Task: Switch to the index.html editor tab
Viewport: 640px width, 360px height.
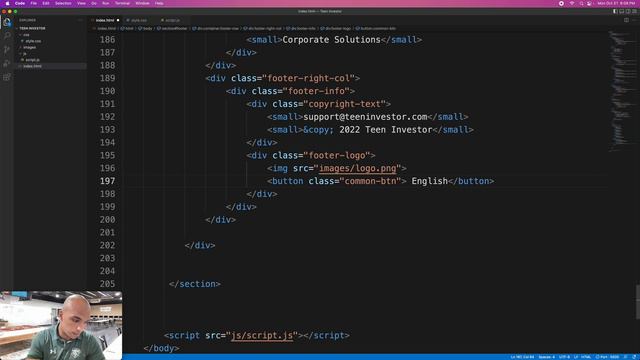Action: 105,20
